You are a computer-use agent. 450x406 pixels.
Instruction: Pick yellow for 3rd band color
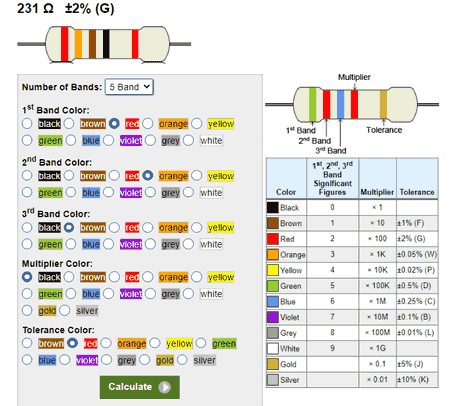(x=197, y=228)
